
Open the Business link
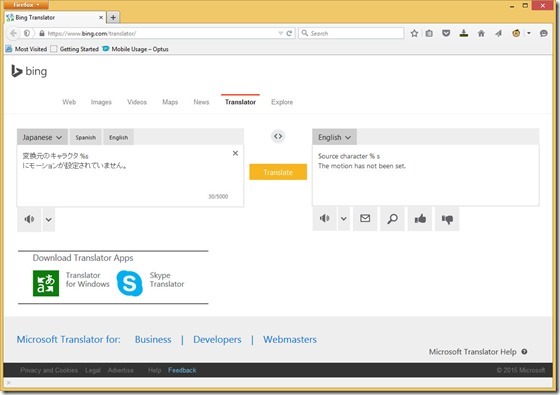pos(153,339)
